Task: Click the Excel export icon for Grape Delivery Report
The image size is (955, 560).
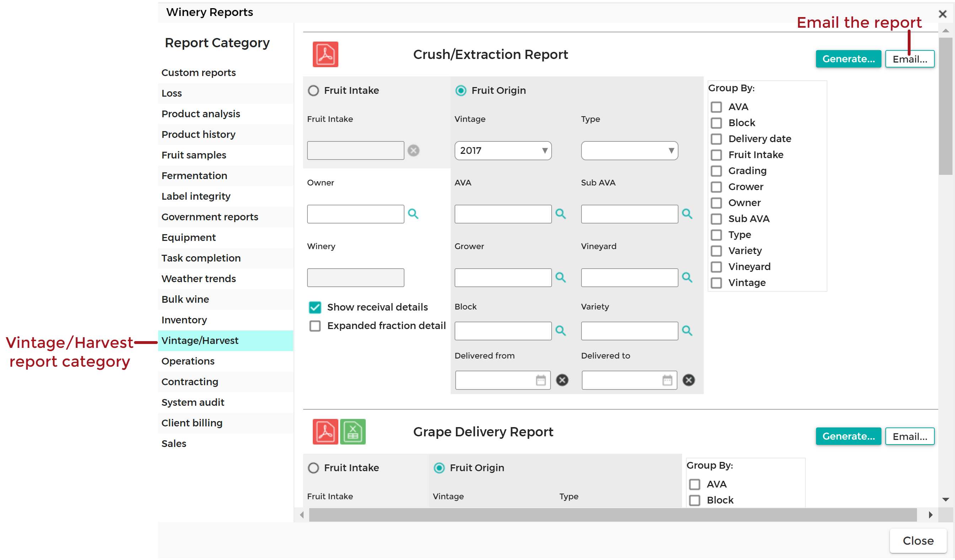Action: coord(353,432)
